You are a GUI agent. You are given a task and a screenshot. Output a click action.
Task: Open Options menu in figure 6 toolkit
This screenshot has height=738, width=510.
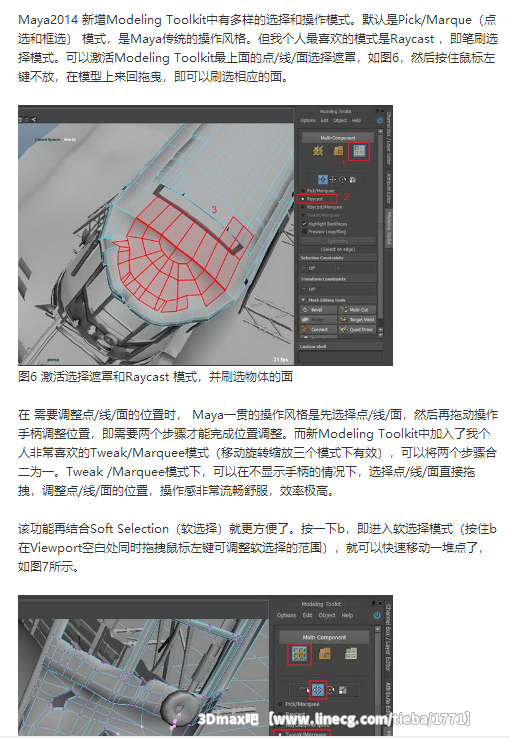pyautogui.click(x=308, y=120)
